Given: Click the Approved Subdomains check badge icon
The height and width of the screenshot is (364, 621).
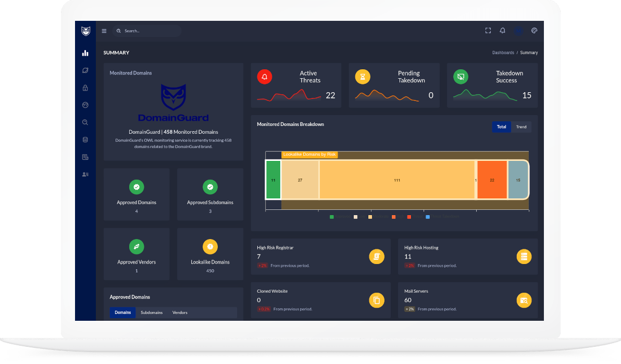Looking at the screenshot, I should coord(210,187).
